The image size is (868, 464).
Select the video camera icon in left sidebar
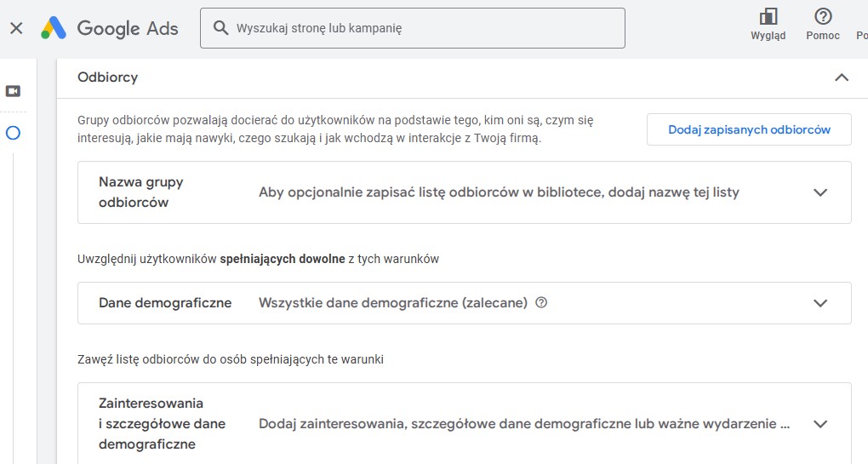tap(13, 91)
